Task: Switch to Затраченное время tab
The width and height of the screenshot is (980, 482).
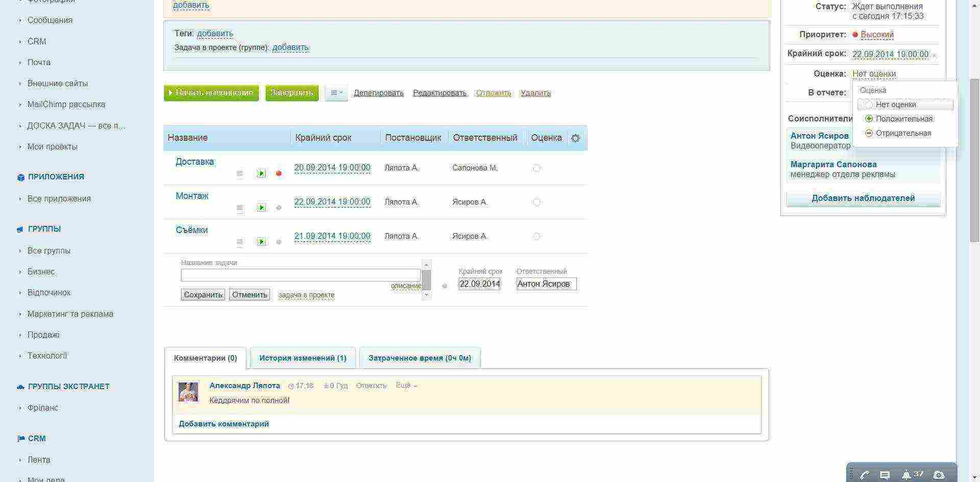Action: 420,358
